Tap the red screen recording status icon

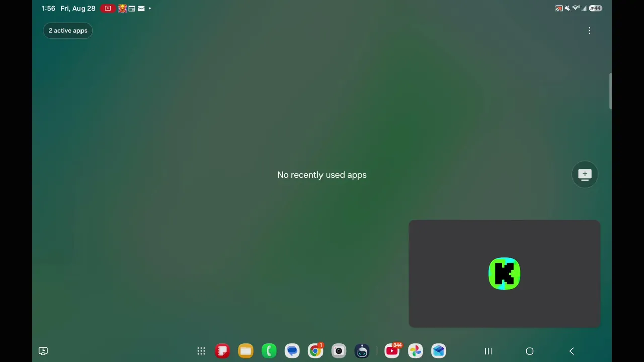click(x=107, y=8)
